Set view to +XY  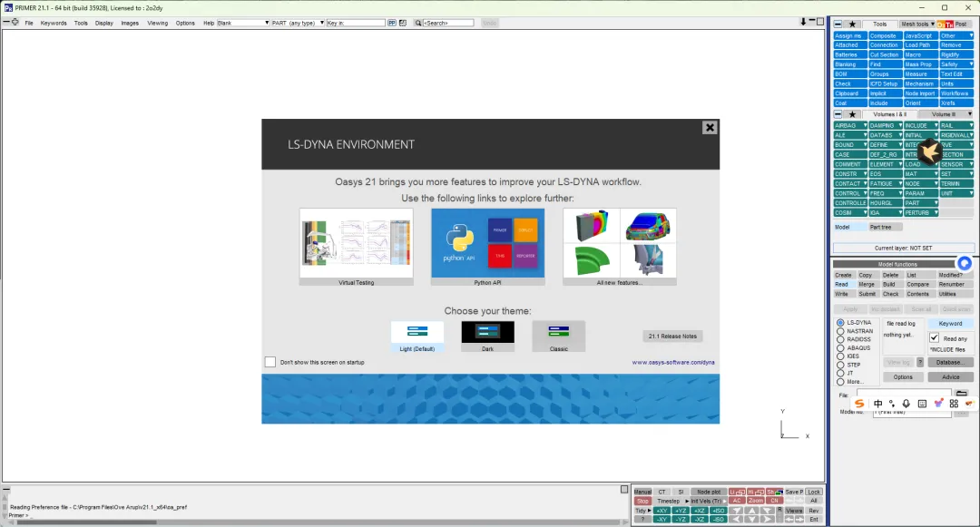tap(661, 511)
